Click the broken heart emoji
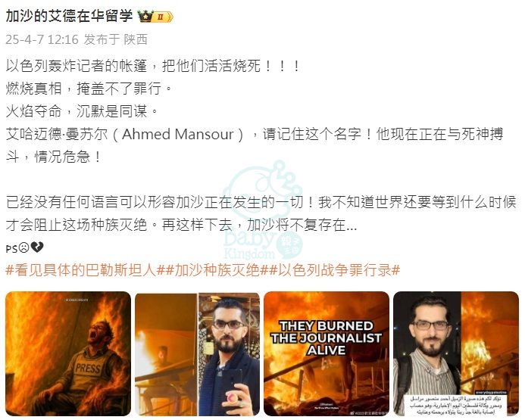Viewport: 525px width, 420px height. pos(37,247)
